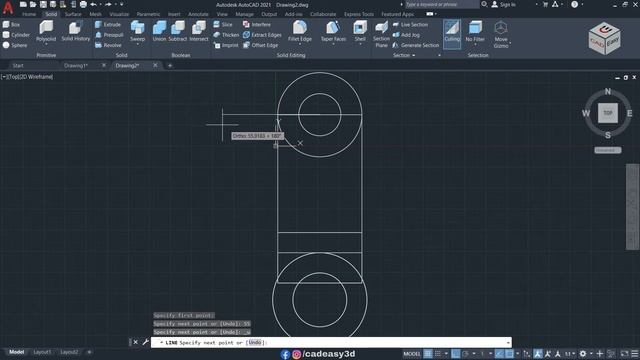Customize Quick Access Toolbar dropdown
The width and height of the screenshot is (640, 360).
[x=122, y=4]
